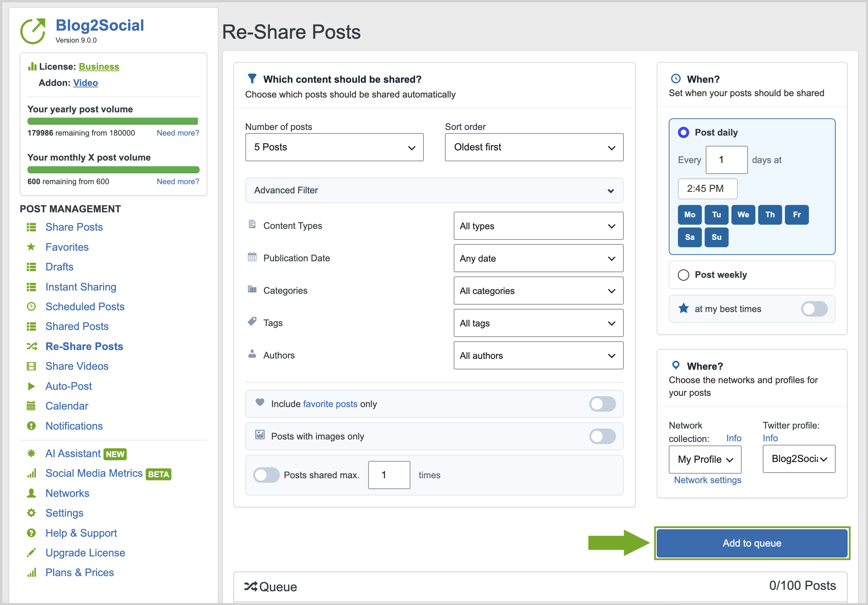The height and width of the screenshot is (605, 868).
Task: Toggle the Mo weekday button
Action: pos(690,215)
